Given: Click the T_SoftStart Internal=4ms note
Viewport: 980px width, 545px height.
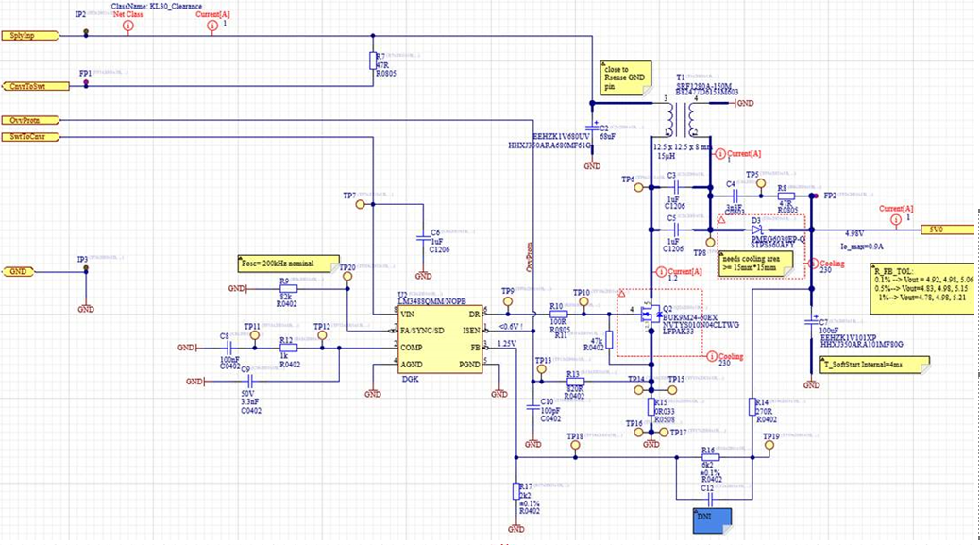Looking at the screenshot, I should click(874, 365).
